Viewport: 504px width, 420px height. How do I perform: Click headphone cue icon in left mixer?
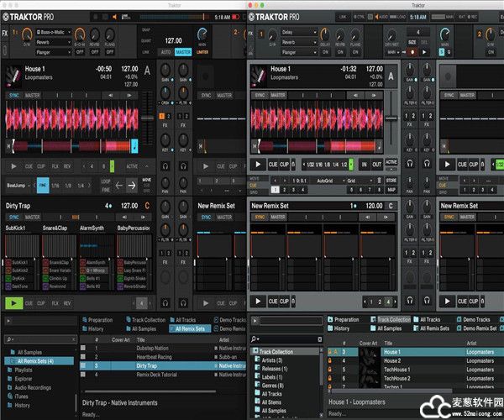[165, 166]
